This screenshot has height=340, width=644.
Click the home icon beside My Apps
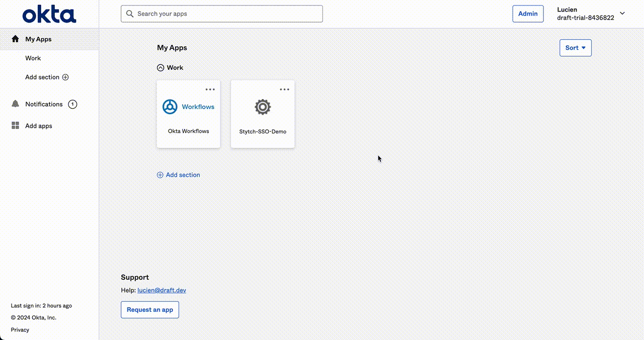[15, 39]
